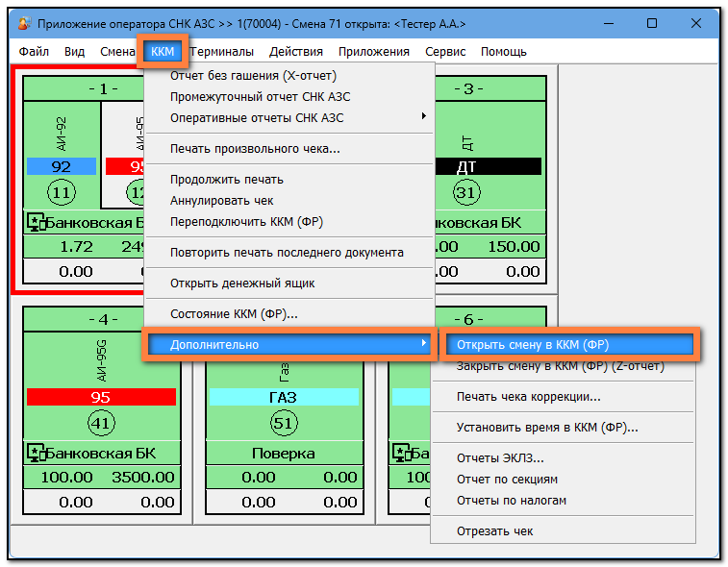This screenshot has height=567, width=728.
Task: Select Повторить печать последнего документа
Action: (289, 253)
